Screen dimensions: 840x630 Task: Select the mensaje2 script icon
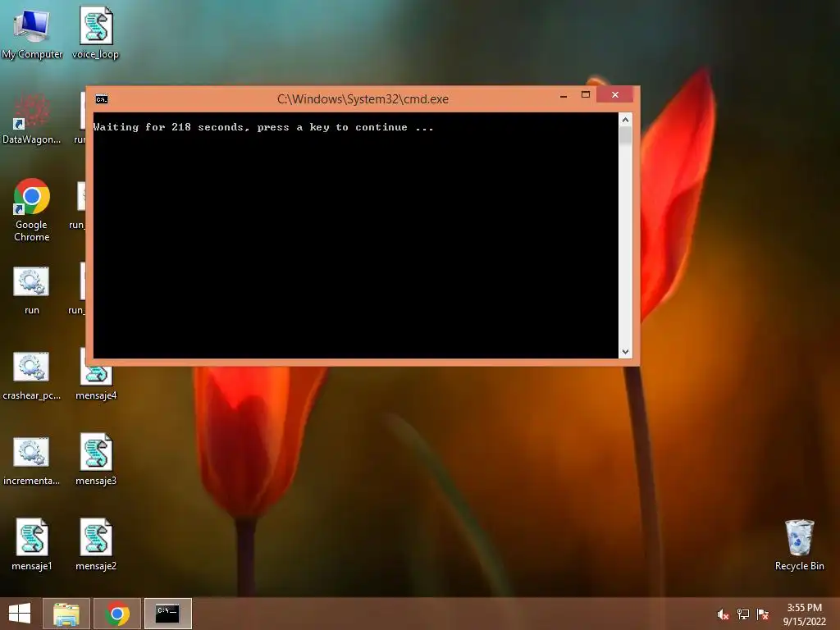coord(96,545)
